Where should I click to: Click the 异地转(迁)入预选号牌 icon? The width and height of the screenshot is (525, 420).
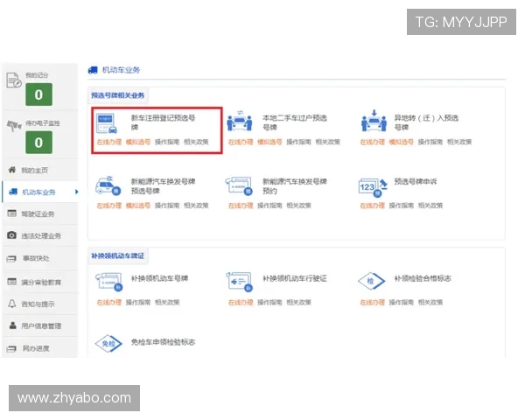[x=374, y=121]
